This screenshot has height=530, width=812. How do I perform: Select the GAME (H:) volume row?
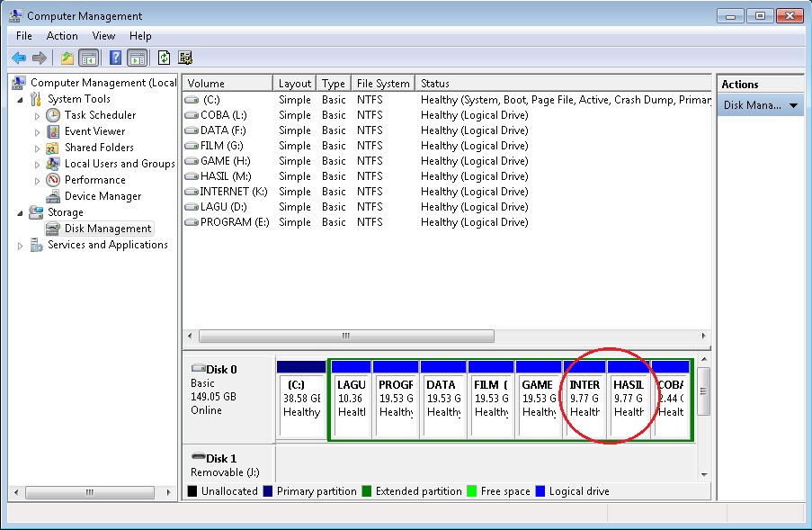click(448, 160)
